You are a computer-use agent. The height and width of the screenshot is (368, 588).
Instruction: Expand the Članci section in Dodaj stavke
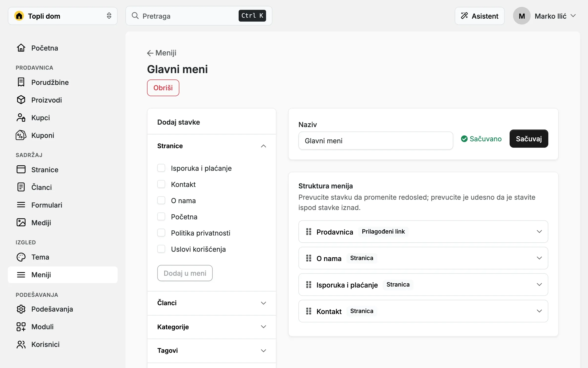coord(212,303)
